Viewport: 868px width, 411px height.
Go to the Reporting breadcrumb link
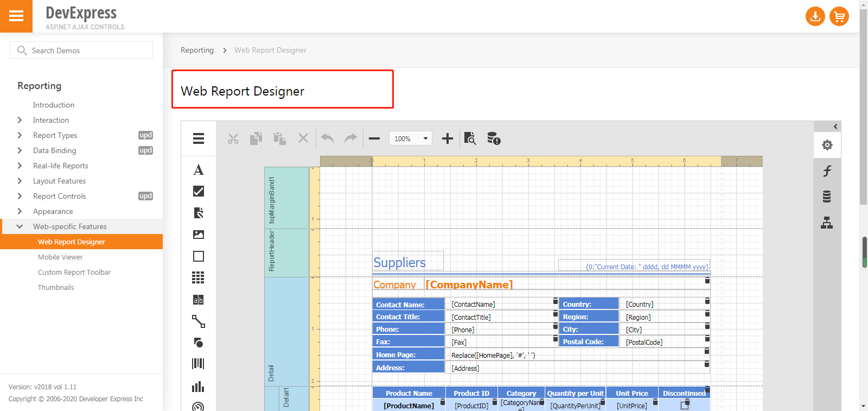[197, 50]
